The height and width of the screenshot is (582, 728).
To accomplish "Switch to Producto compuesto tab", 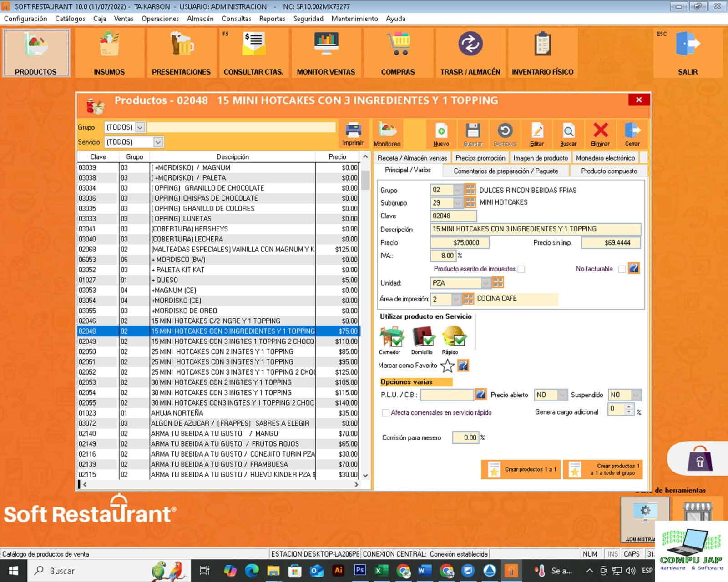I will (609, 171).
